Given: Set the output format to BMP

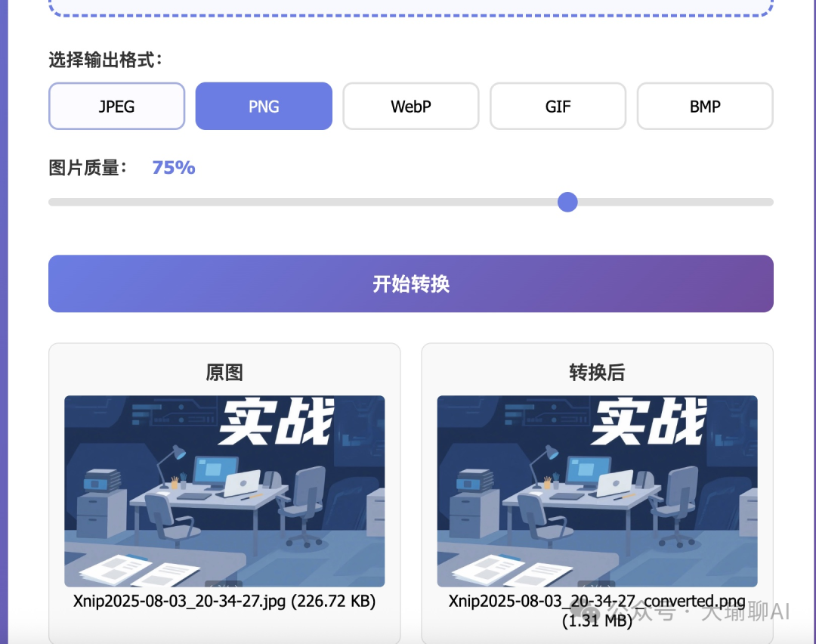Looking at the screenshot, I should point(705,107).
